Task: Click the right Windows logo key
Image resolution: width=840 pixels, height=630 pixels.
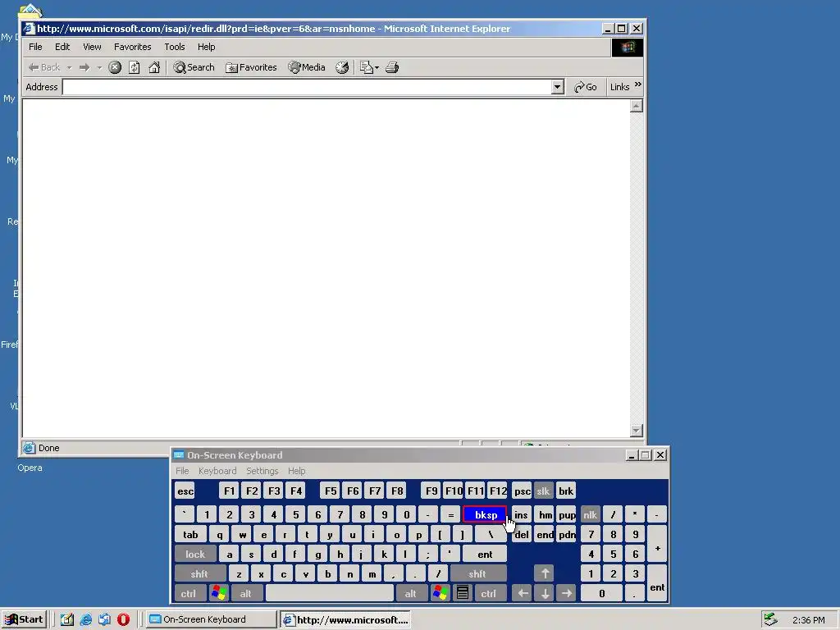Action: coord(441,594)
